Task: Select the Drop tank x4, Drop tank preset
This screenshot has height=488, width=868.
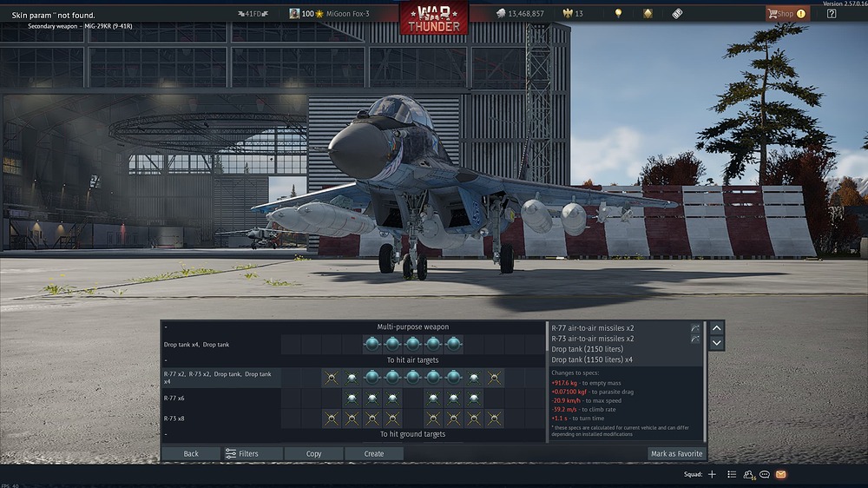Action: 220,344
